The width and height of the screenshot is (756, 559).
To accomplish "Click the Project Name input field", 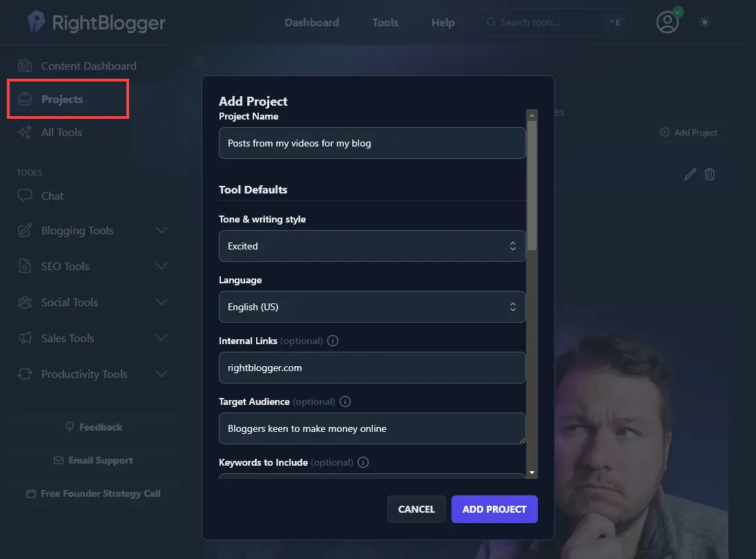I will click(x=371, y=143).
